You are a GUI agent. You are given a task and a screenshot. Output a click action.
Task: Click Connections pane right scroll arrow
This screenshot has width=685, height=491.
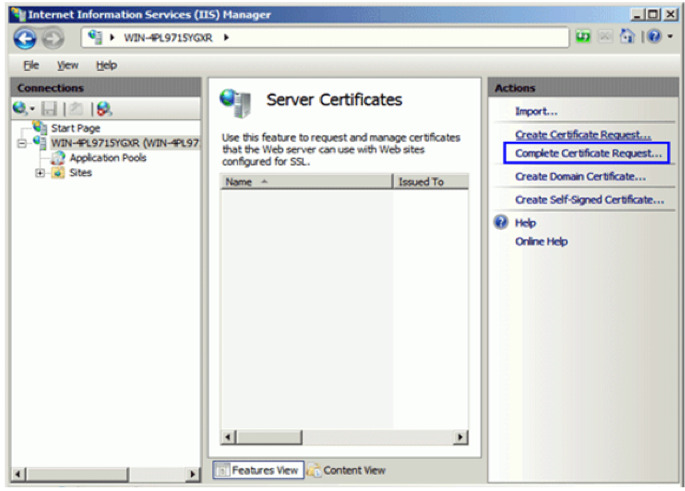[x=192, y=474]
